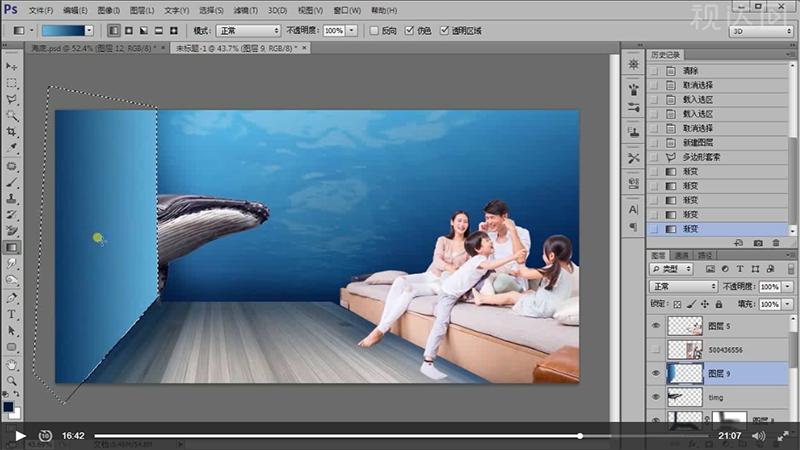
Task: Select the Gradient tool in toolbox
Action: tap(11, 247)
